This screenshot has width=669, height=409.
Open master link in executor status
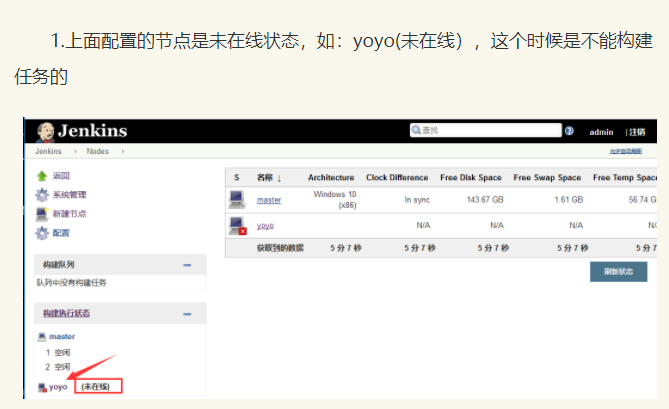point(62,336)
